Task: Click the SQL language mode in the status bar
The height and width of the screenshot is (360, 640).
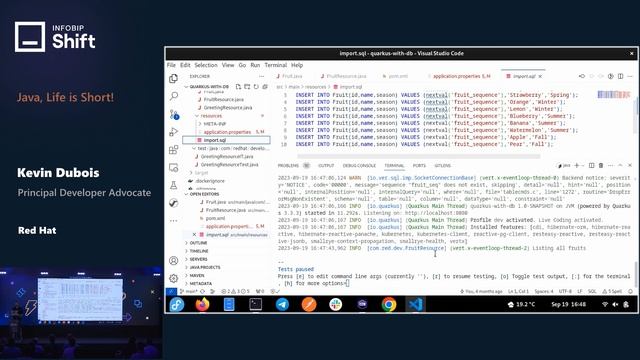Action: coord(592,291)
